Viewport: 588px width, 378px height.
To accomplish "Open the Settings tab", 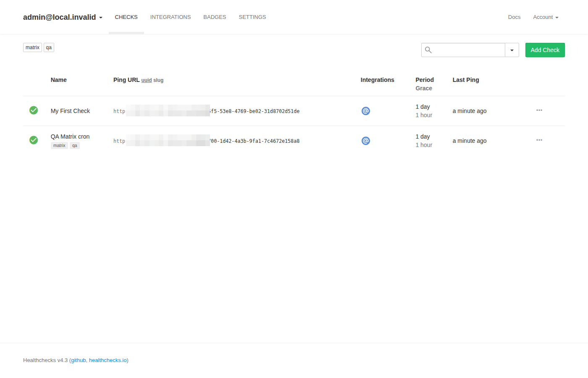I will click(252, 17).
